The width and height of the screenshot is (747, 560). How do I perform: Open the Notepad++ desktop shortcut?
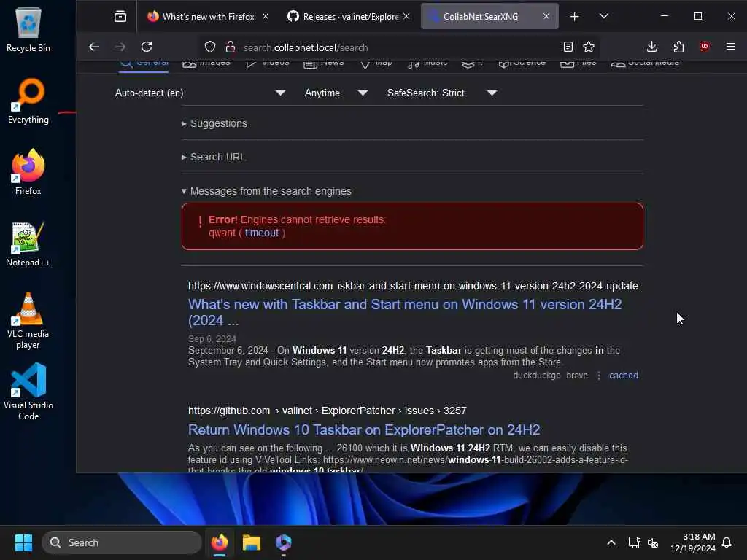tap(28, 244)
